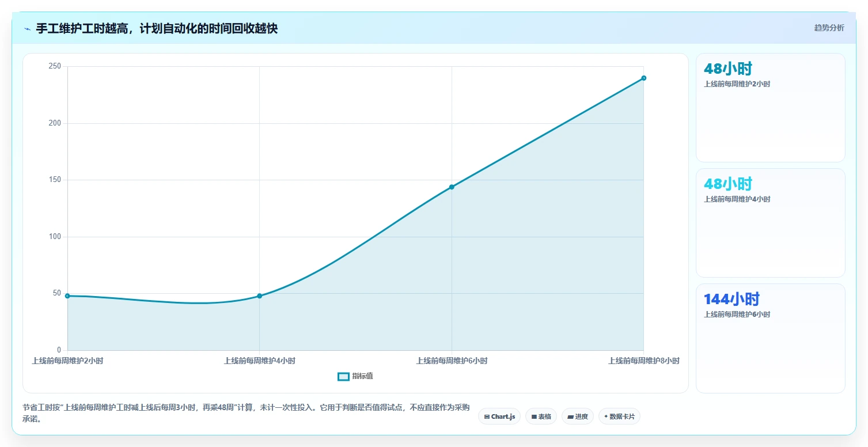Click x-axis label 上线前每周维护8小时
This screenshot has height=447, width=868.
[x=644, y=361]
